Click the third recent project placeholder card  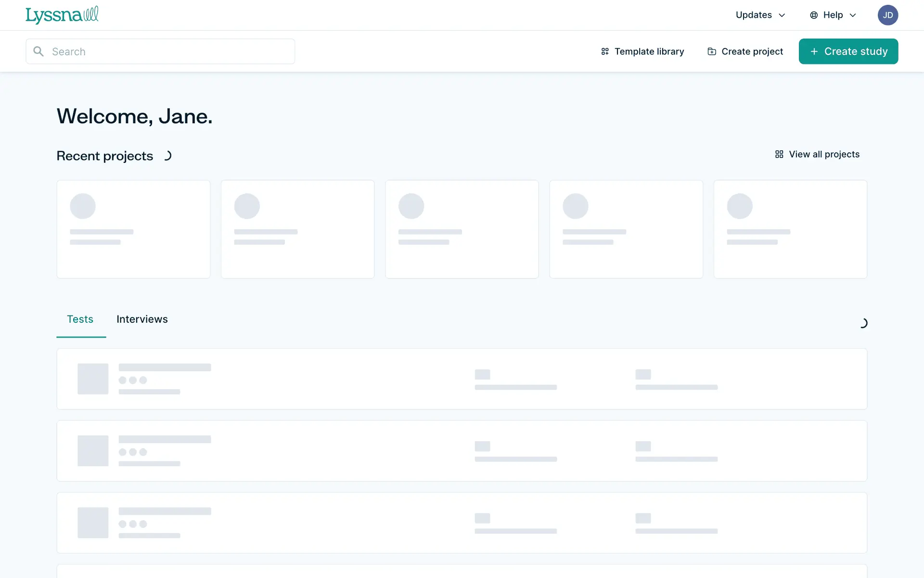click(462, 229)
